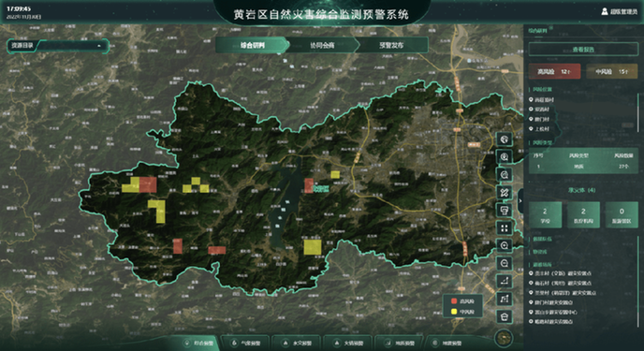Click the clear bucket icon at toolbar bottom
644x351 pixels.
point(505,316)
